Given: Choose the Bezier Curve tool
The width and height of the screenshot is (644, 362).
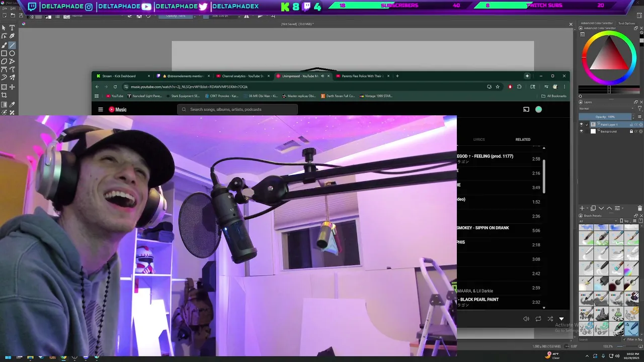Looking at the screenshot, I should click(x=4, y=69).
